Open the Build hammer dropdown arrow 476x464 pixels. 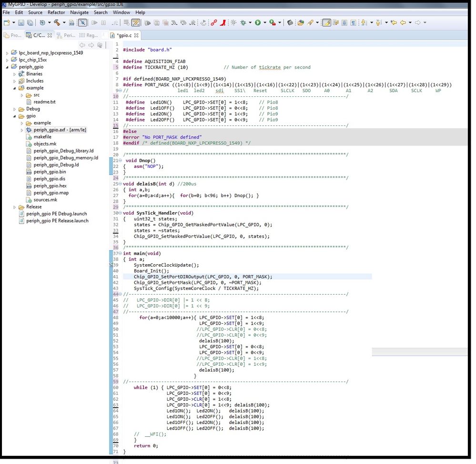click(64, 22)
